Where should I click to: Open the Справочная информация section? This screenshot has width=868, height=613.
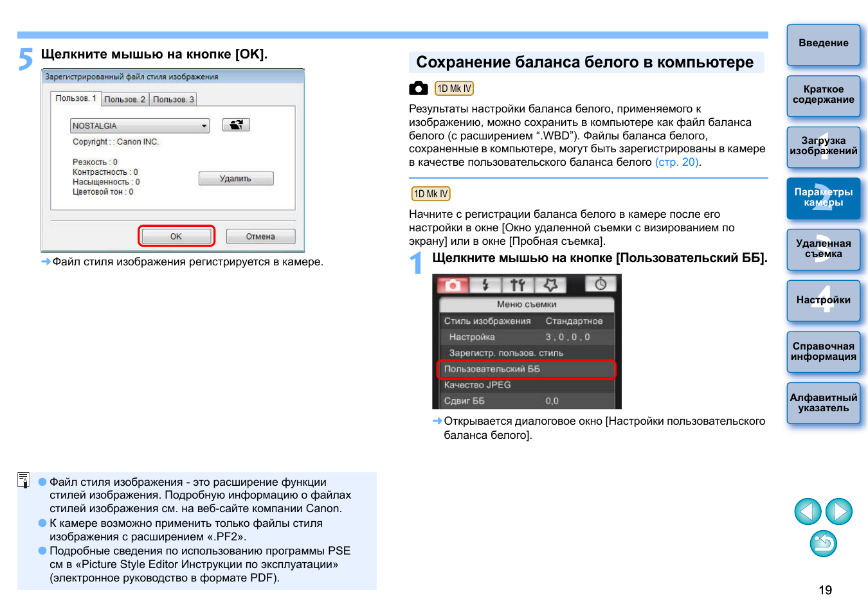(824, 351)
